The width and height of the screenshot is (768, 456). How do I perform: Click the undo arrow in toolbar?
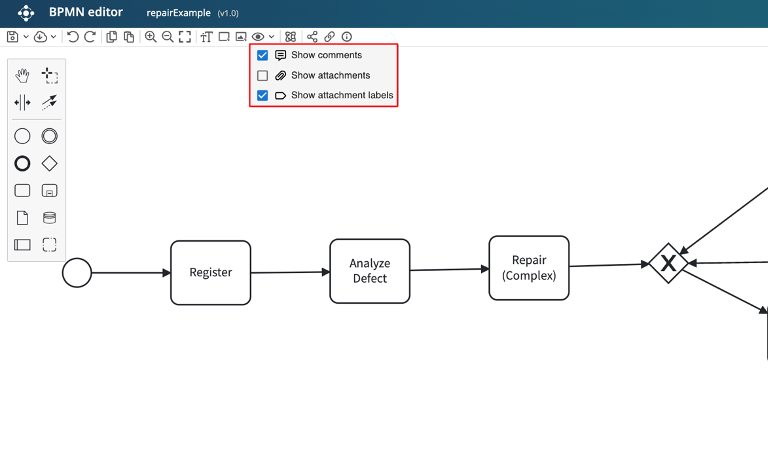pos(72,37)
